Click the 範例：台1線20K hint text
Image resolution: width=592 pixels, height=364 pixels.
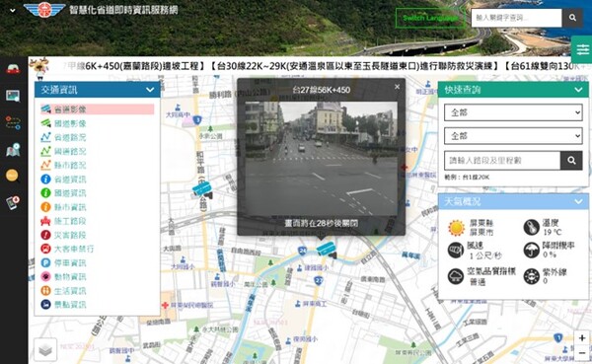[x=467, y=178]
